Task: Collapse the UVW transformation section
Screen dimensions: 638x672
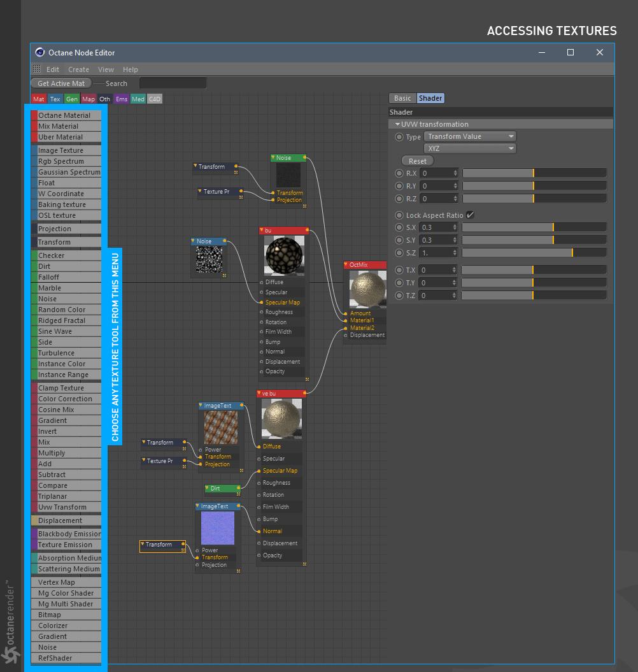Action: (x=397, y=124)
